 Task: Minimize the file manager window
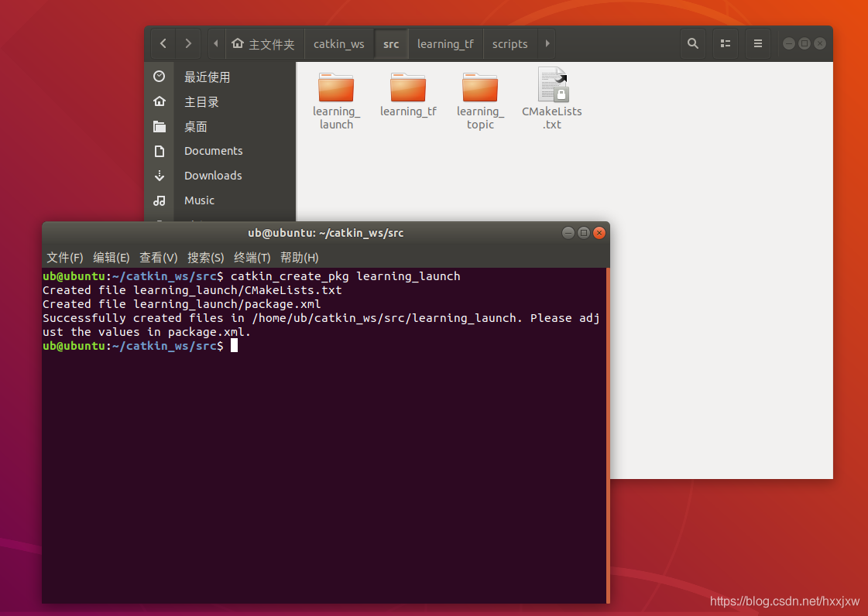tap(789, 43)
